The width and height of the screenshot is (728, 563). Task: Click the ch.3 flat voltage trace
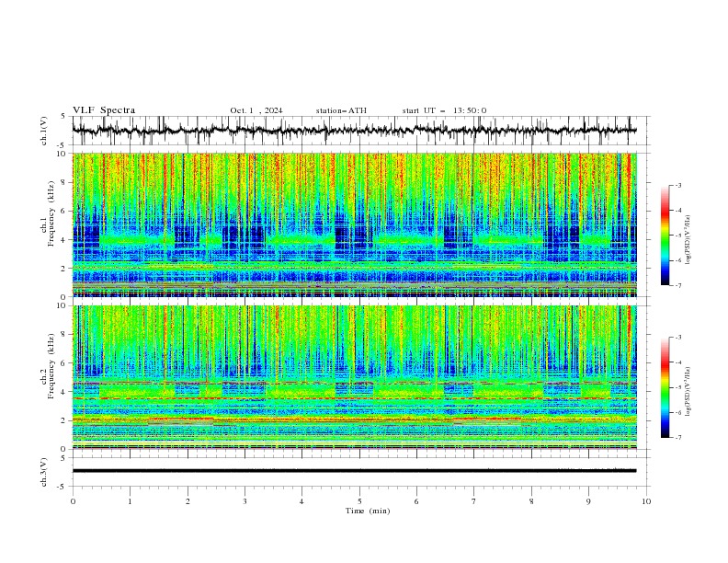click(355, 471)
